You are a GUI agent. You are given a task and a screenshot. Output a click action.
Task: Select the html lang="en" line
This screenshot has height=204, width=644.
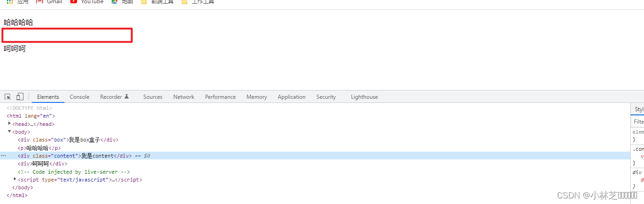(30, 116)
